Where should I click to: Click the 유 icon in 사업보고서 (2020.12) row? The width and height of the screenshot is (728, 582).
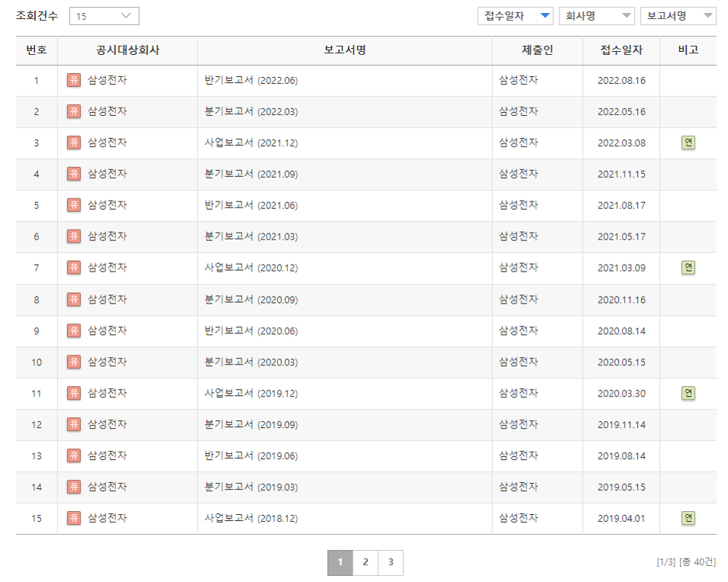tap(74, 267)
